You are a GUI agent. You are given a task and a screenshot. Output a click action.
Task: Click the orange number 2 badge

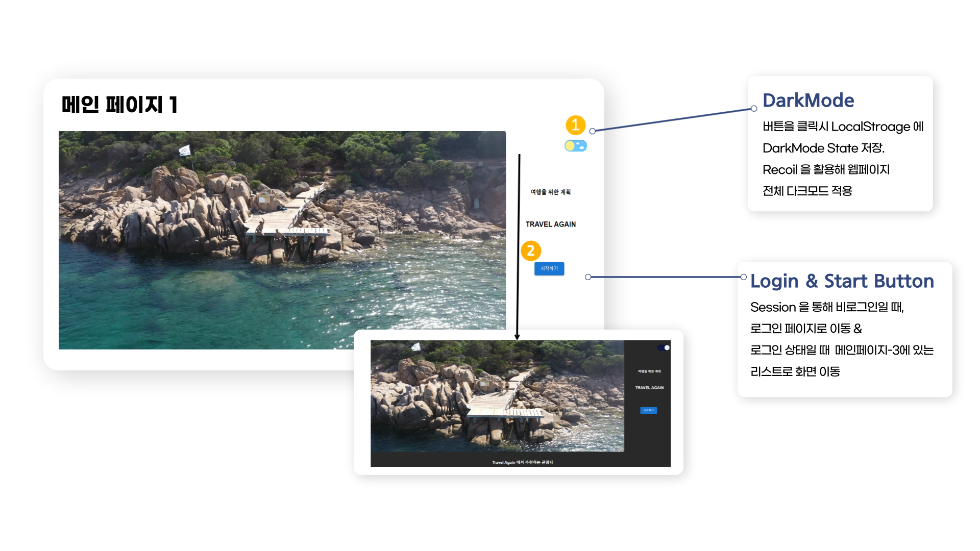531,251
